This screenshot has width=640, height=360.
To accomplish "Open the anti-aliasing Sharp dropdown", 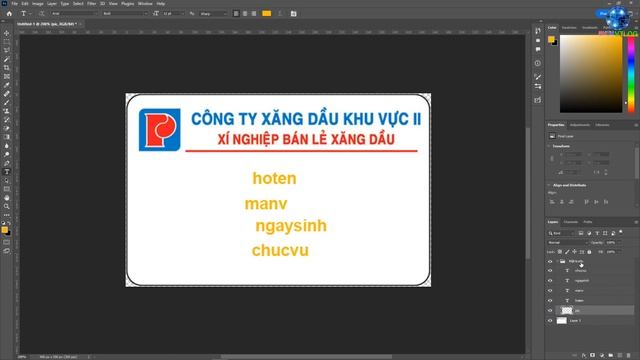I will pyautogui.click(x=213, y=13).
